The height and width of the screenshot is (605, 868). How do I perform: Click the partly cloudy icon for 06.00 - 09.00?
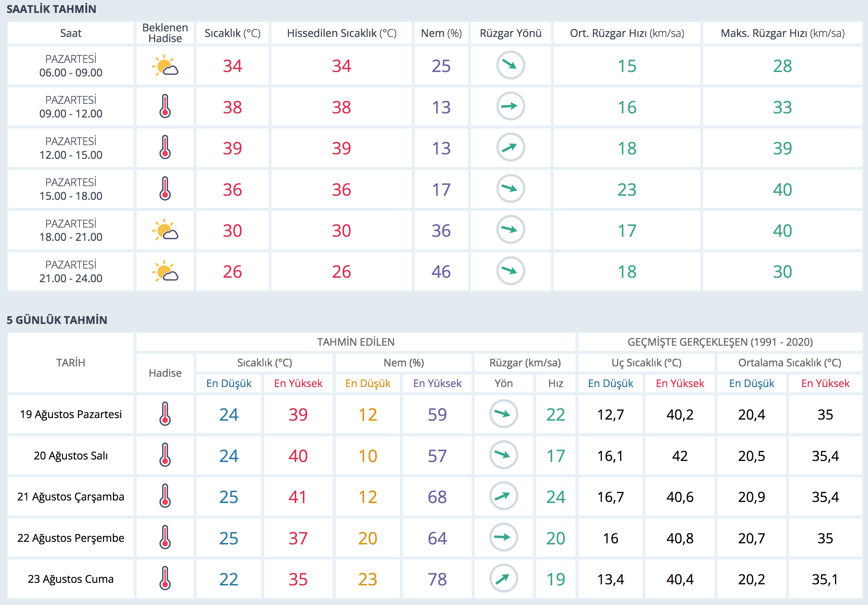(x=165, y=66)
